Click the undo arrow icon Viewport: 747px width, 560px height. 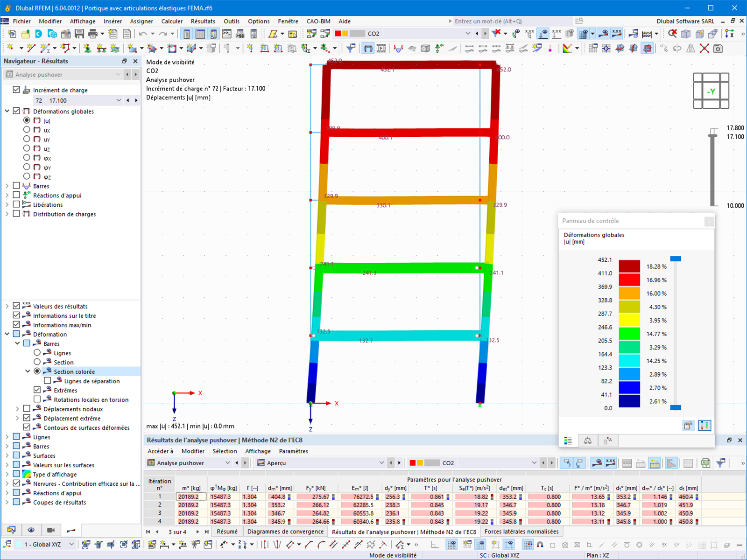pyautogui.click(x=143, y=34)
